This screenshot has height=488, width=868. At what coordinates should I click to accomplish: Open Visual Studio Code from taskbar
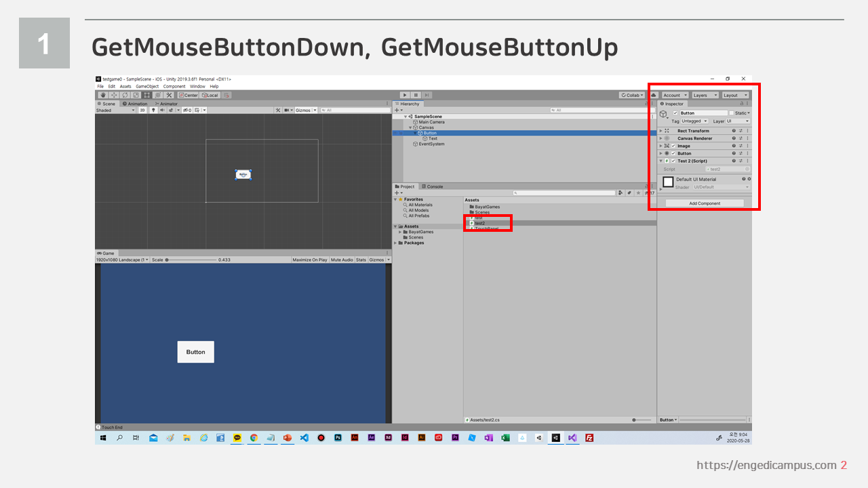pos(304,438)
